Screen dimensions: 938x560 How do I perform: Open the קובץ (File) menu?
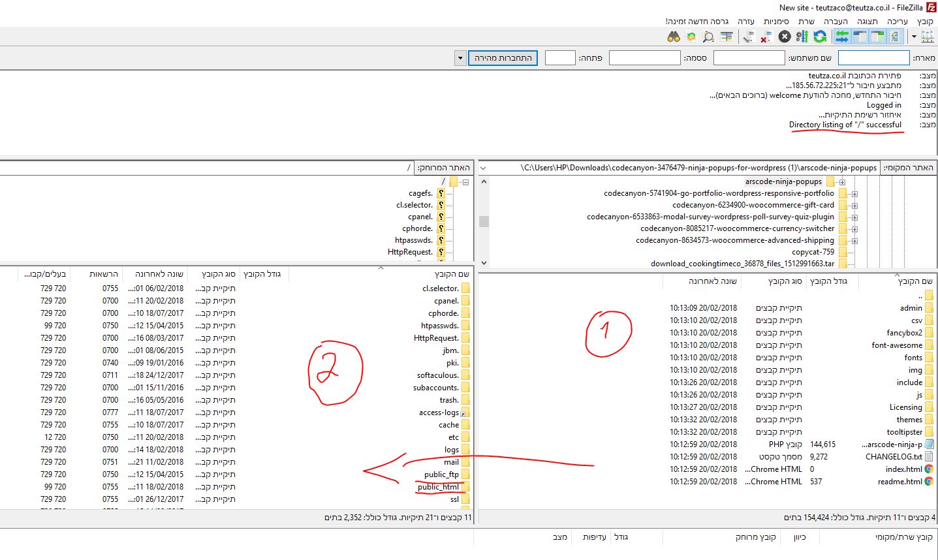click(925, 22)
